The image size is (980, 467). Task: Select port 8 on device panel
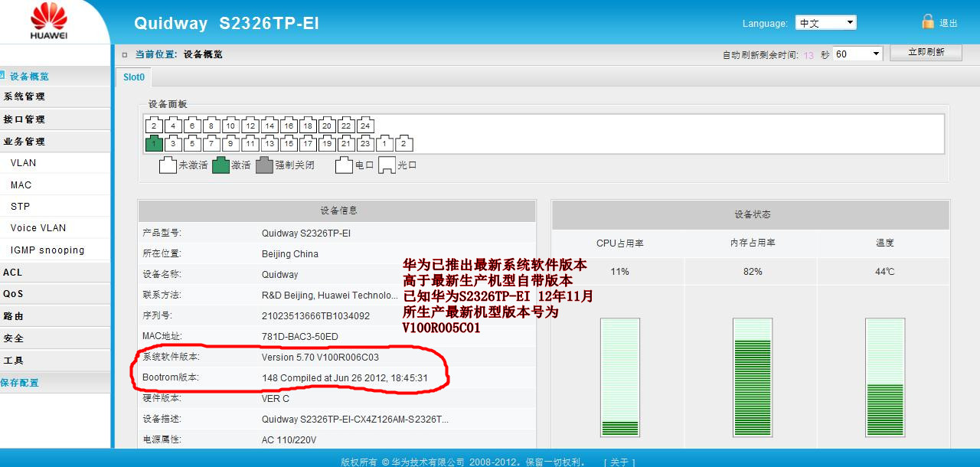click(211, 126)
